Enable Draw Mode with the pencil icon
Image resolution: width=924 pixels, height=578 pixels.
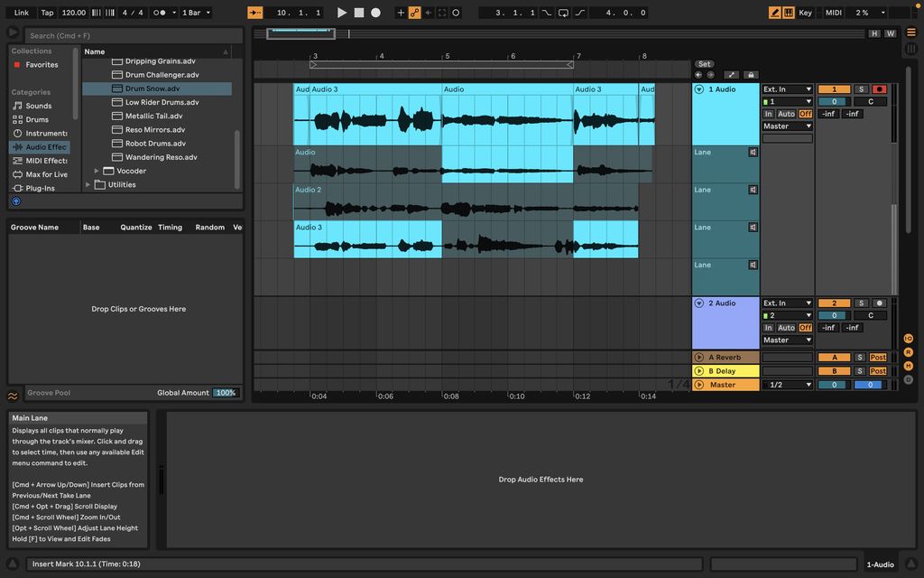point(773,12)
